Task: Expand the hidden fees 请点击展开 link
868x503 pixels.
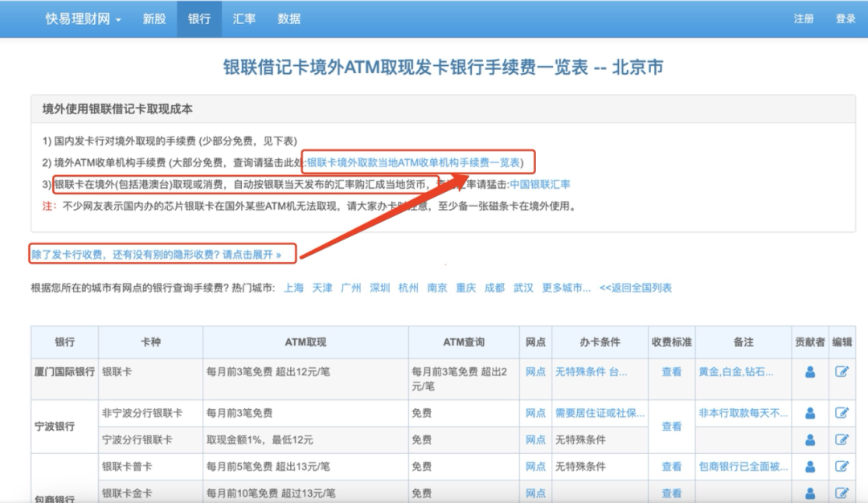Action: (156, 255)
